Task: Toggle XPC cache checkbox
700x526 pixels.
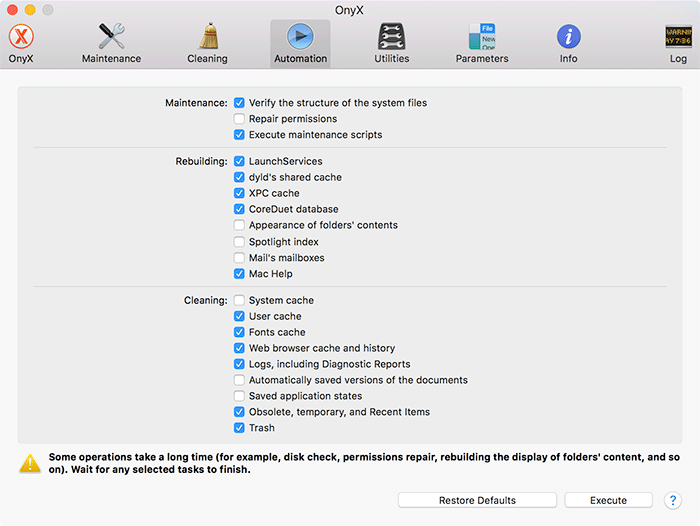Action: click(x=239, y=193)
